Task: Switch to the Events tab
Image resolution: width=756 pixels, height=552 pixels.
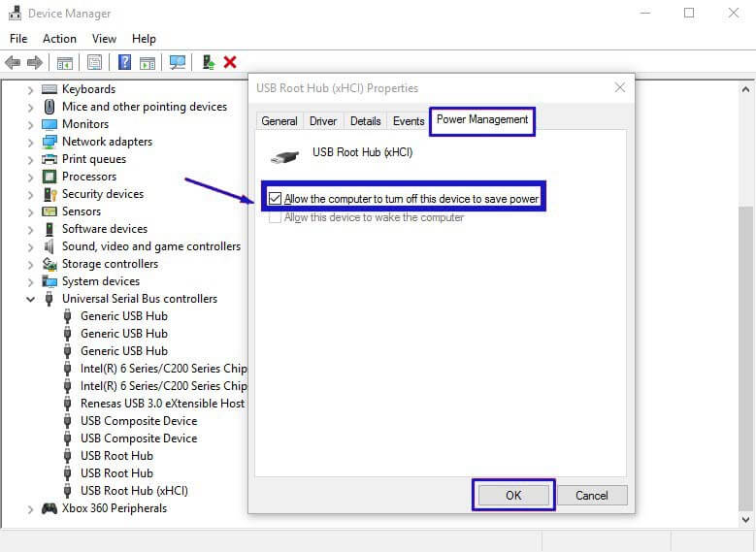Action: (x=409, y=121)
